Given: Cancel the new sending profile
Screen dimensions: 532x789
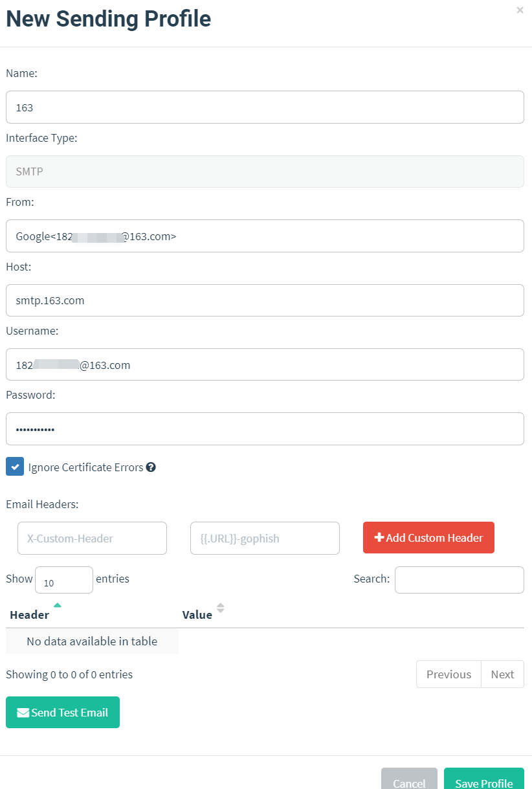Looking at the screenshot, I should click(x=409, y=782).
